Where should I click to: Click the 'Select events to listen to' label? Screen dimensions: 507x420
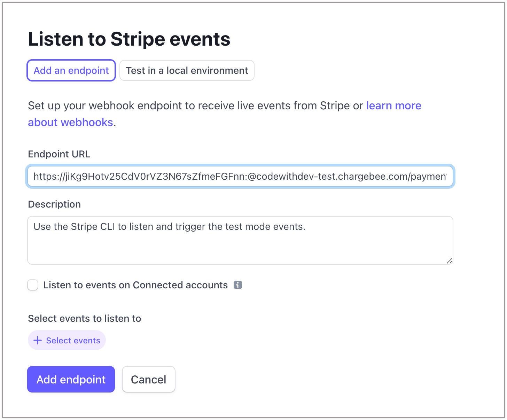pyautogui.click(x=84, y=318)
